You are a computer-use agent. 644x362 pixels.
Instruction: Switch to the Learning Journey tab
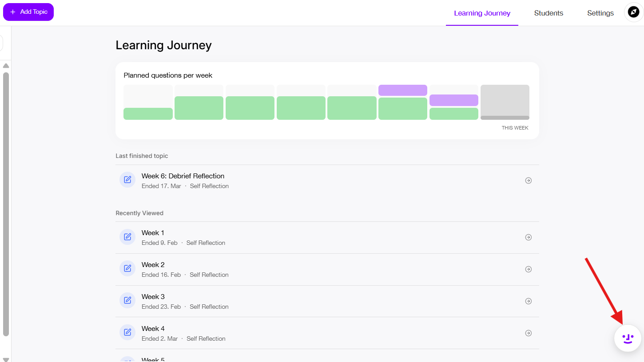pos(482,13)
